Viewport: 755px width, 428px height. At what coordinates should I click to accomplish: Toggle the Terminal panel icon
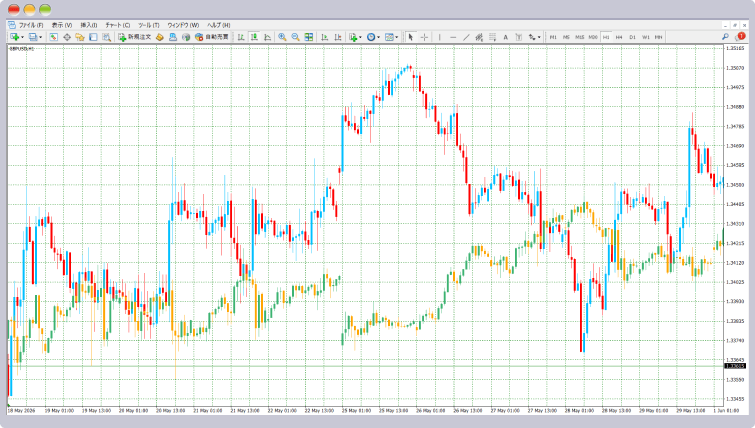point(93,37)
